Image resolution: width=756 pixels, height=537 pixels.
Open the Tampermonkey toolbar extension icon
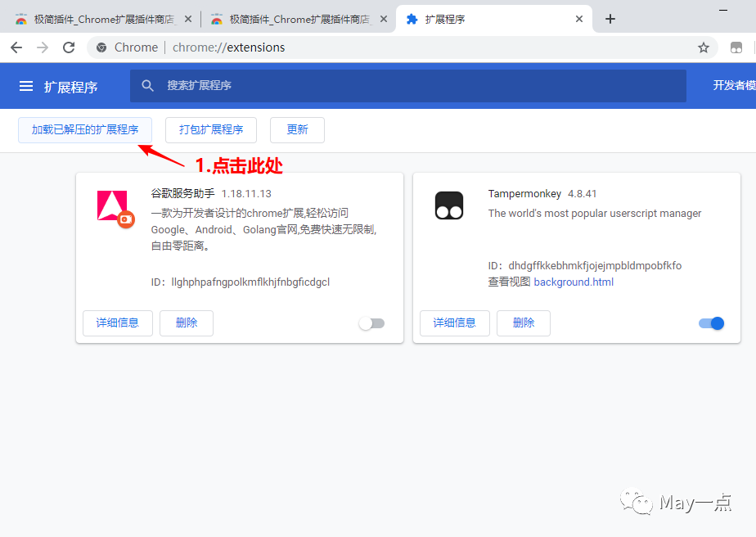[736, 47]
